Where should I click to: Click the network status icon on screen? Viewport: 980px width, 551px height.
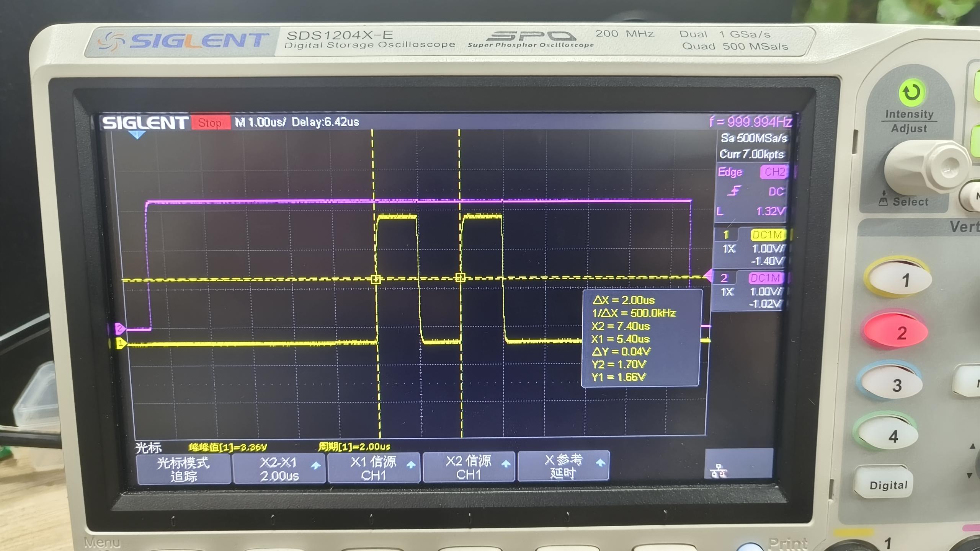(x=719, y=471)
